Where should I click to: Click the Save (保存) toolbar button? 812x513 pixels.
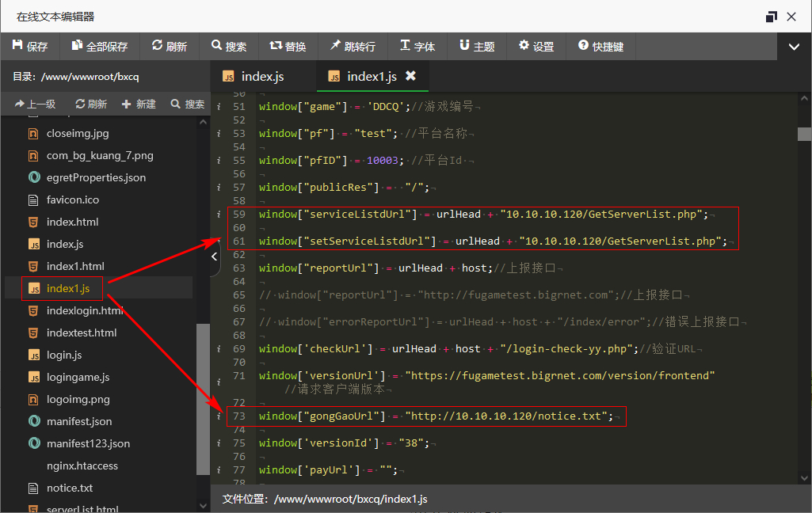pyautogui.click(x=30, y=47)
